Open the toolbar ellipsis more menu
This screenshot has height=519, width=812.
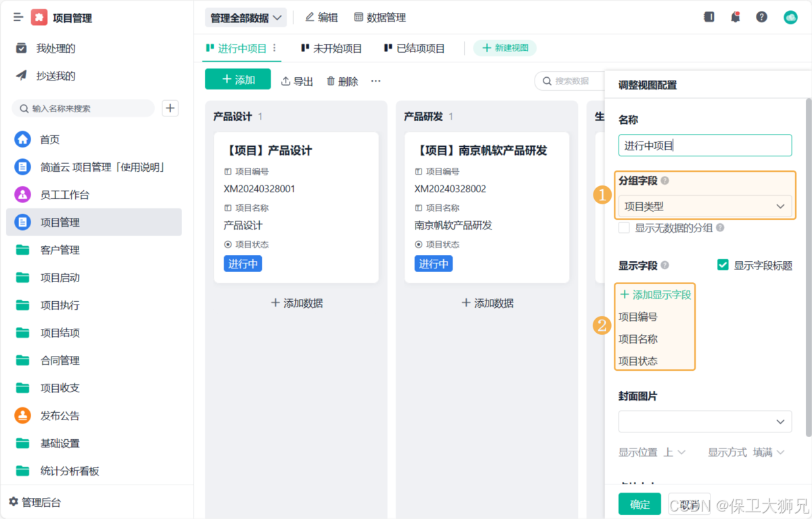coord(376,81)
